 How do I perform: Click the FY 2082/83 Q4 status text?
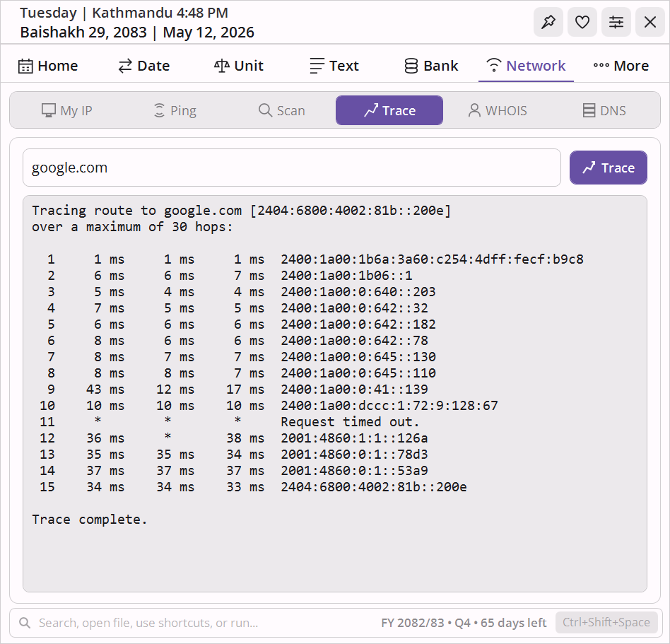tap(464, 623)
